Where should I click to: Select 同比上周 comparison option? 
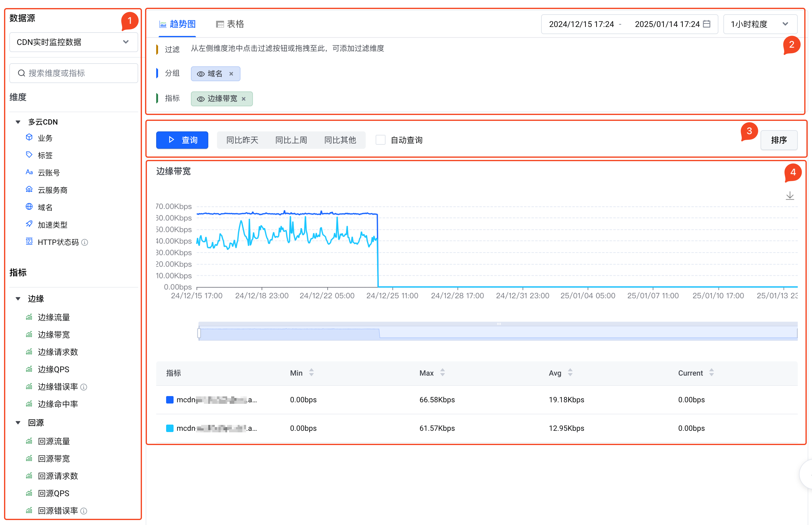(291, 140)
